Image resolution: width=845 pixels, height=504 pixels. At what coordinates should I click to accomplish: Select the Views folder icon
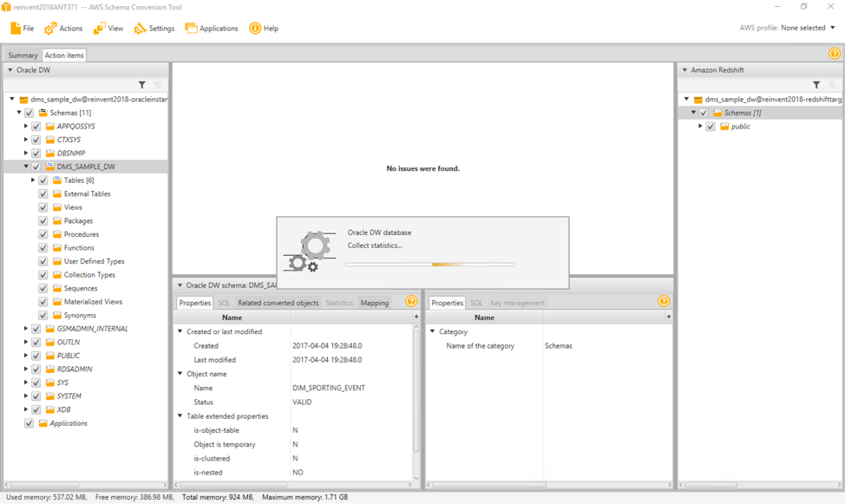coord(57,207)
